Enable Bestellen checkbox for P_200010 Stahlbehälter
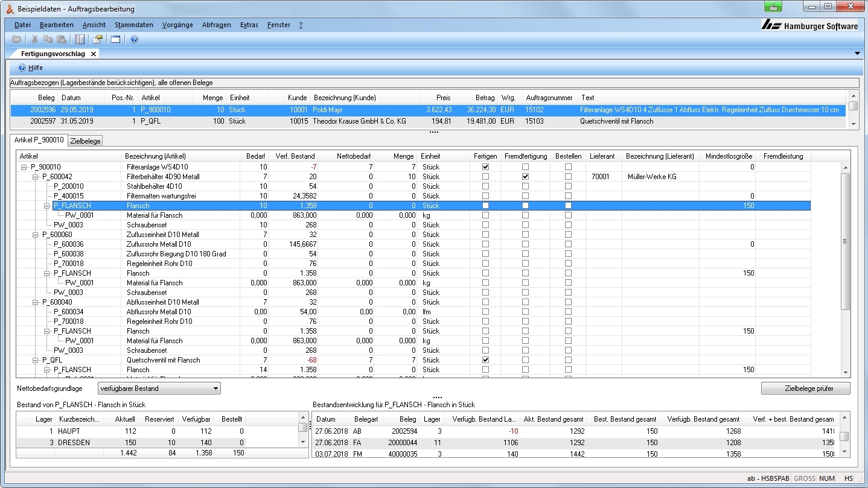The height and width of the screenshot is (488, 868). (568, 186)
